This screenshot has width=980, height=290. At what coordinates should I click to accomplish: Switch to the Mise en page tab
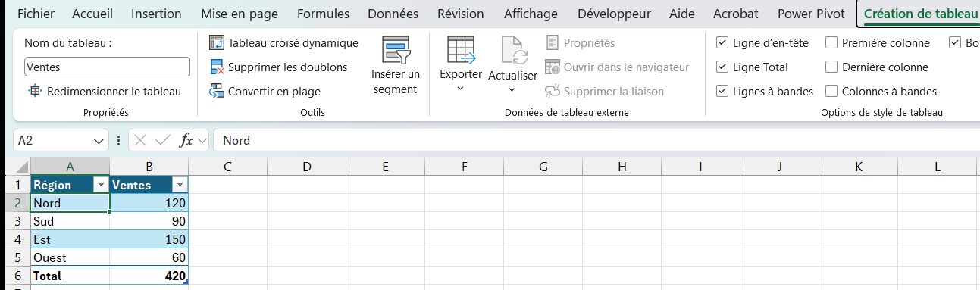click(x=240, y=14)
